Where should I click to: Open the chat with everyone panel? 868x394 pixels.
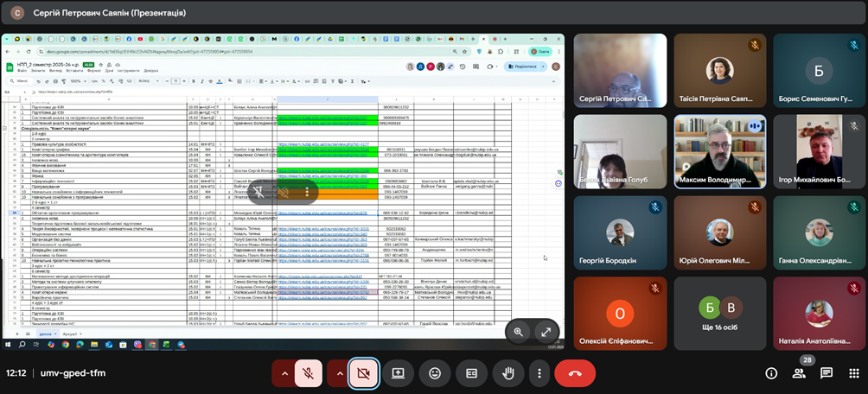[827, 373]
